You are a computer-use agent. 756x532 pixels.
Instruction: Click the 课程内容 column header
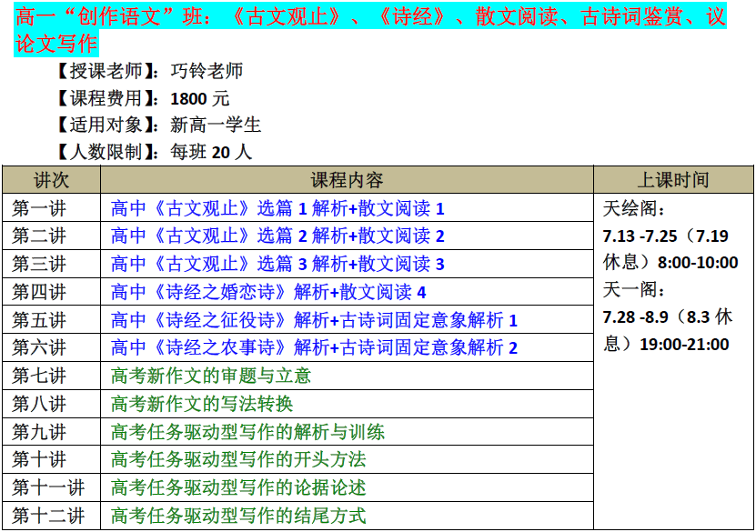coord(347,179)
